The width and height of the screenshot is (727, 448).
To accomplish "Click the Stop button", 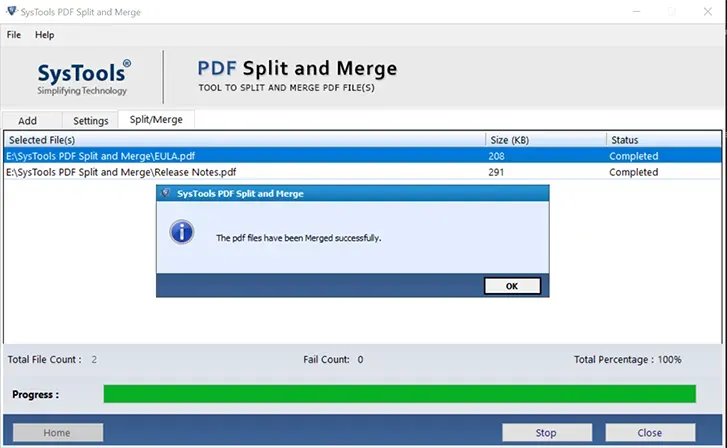I will [547, 432].
